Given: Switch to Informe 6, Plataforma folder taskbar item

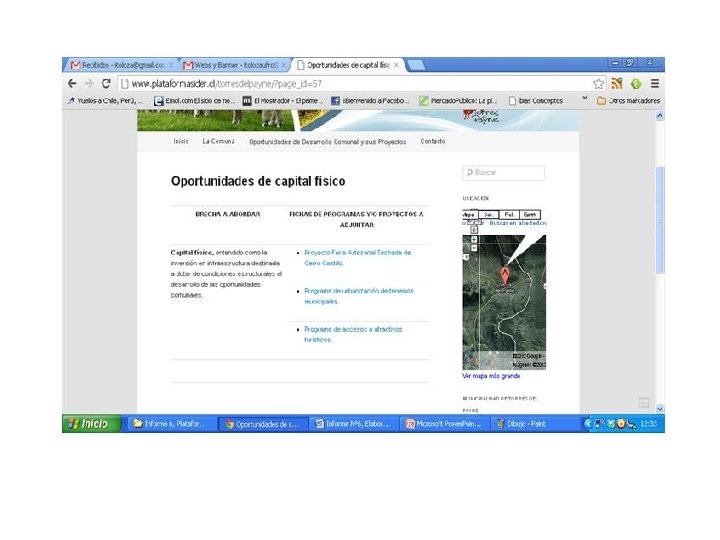Looking at the screenshot, I should point(171,424).
